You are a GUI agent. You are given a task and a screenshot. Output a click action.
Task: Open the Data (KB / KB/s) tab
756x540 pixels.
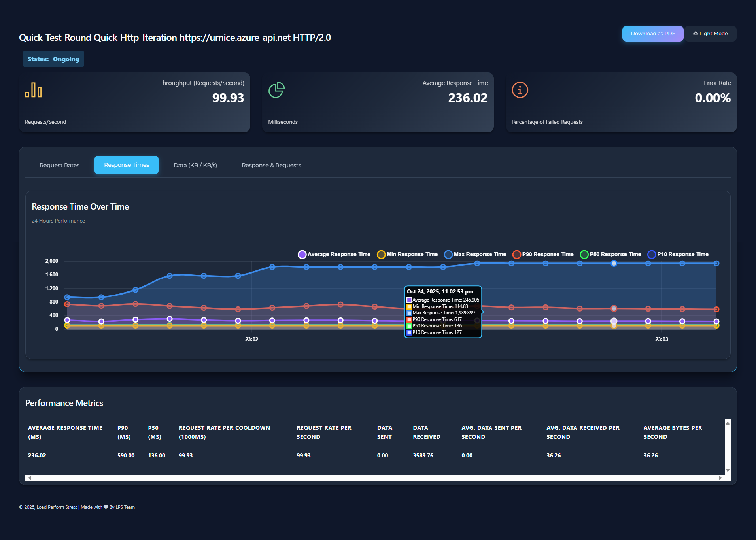pos(195,165)
